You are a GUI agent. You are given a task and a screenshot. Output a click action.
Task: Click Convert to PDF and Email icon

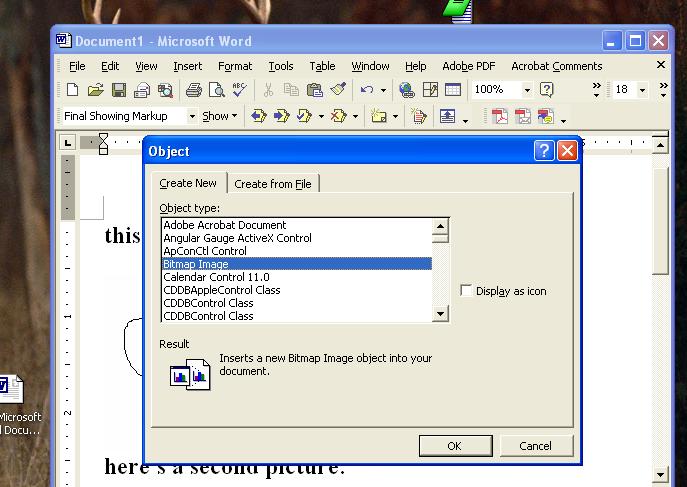tap(522, 116)
